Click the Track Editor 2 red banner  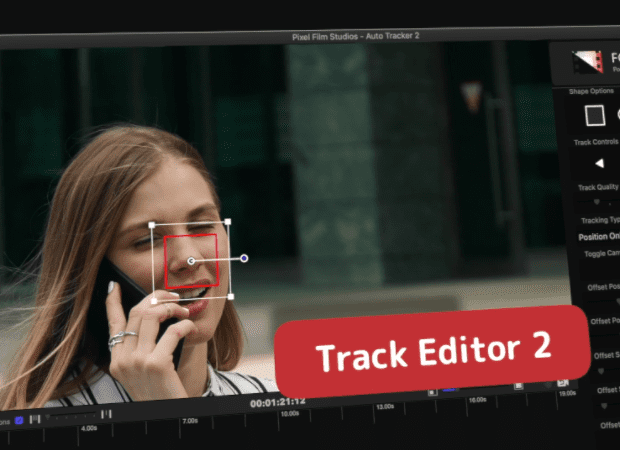pyautogui.click(x=432, y=351)
